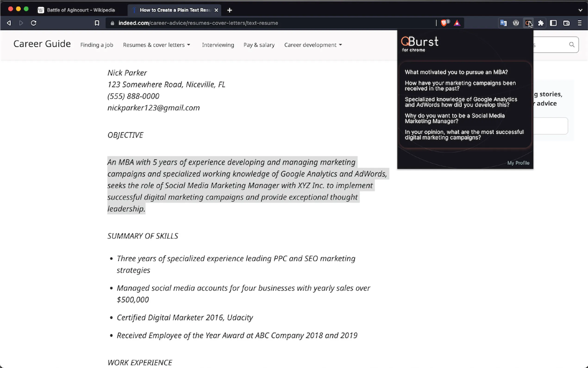Expand Career development dropdown
Image resolution: width=588 pixels, height=368 pixels.
(313, 45)
